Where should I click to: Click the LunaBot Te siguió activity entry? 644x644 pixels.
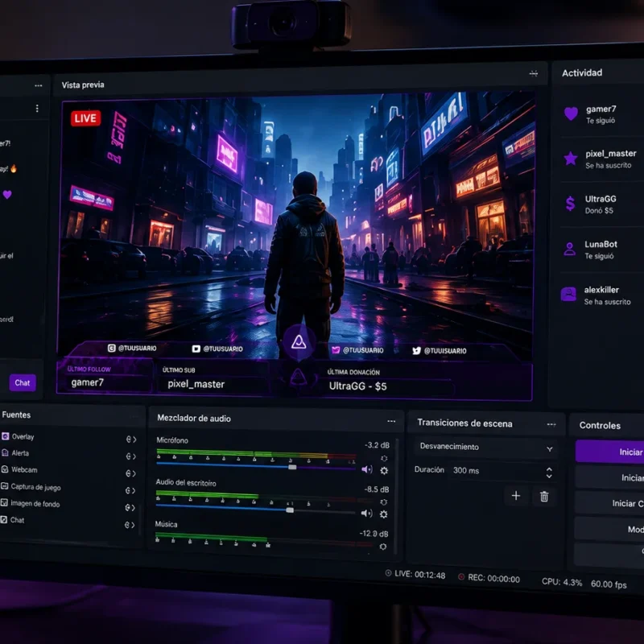click(x=602, y=250)
